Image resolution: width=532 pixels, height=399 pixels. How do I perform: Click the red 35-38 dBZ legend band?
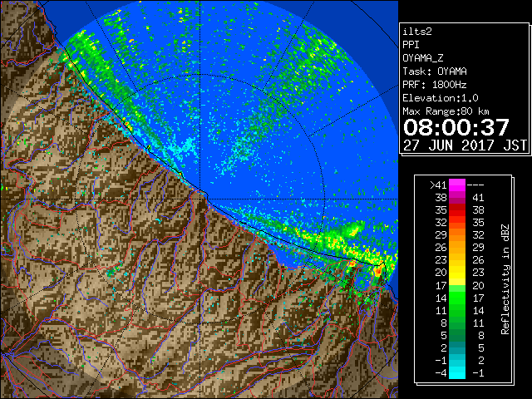pyautogui.click(x=457, y=210)
